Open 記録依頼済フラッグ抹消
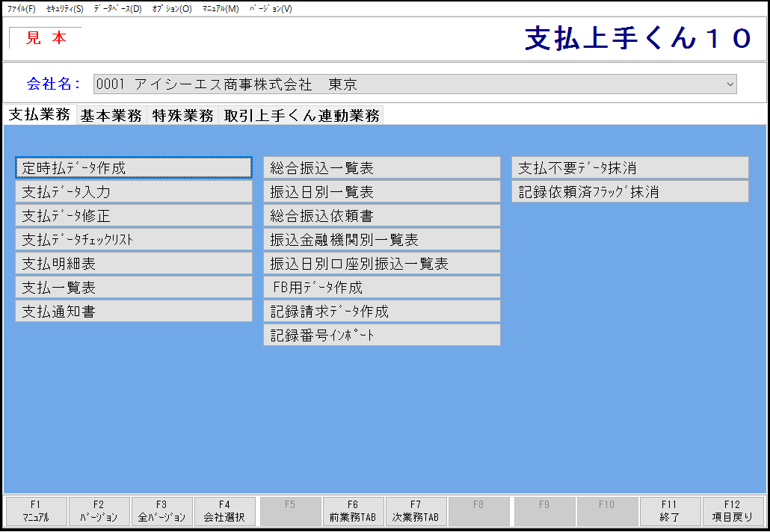 tap(630, 191)
